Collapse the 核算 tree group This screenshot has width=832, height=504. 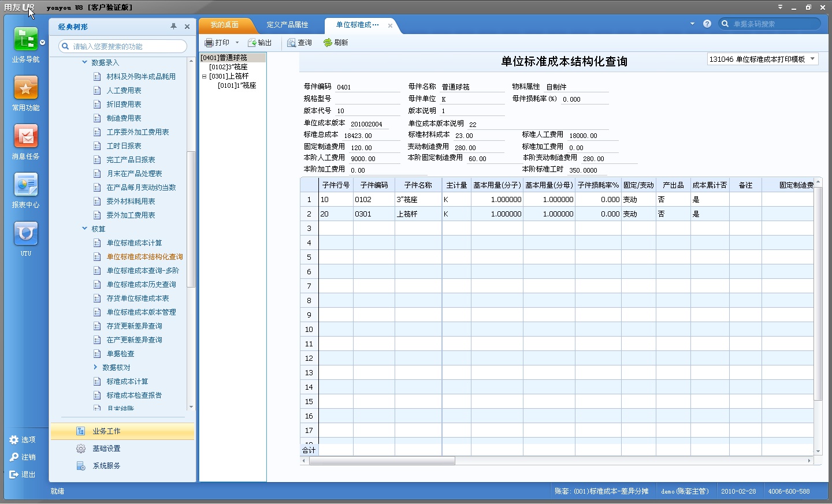pos(84,229)
